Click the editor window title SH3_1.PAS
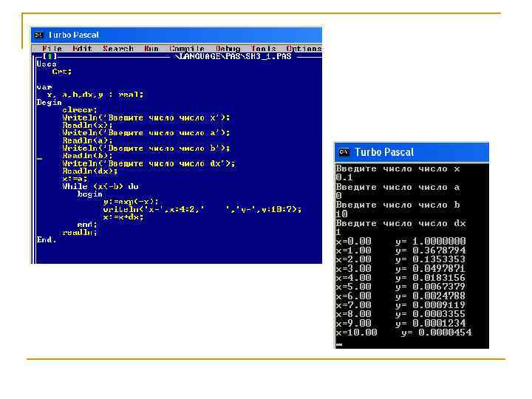The height and width of the screenshot is (399, 532). [233, 56]
